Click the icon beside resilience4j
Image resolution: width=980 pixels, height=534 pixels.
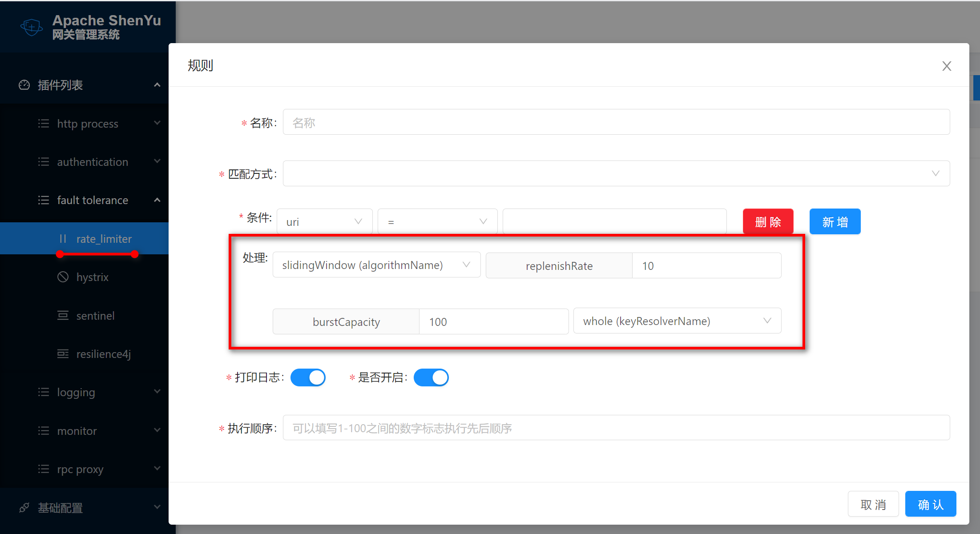[x=63, y=353]
